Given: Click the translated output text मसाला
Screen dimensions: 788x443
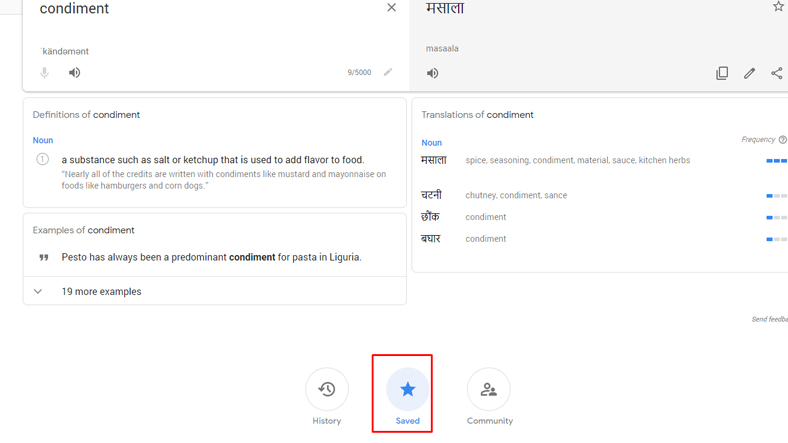Looking at the screenshot, I should [x=445, y=8].
